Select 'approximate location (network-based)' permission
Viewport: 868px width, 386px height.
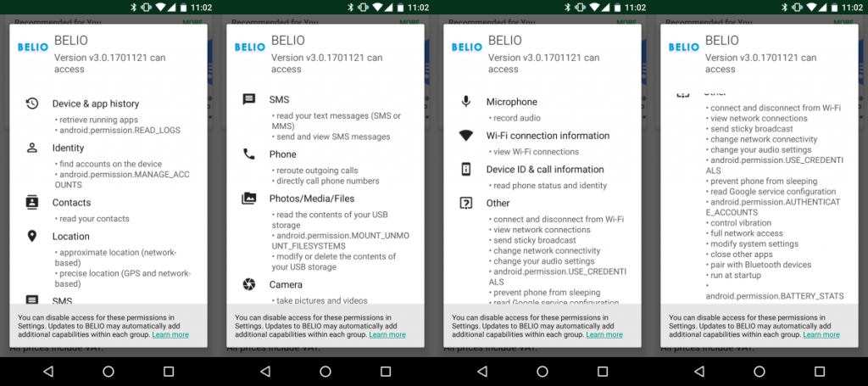[x=115, y=258]
